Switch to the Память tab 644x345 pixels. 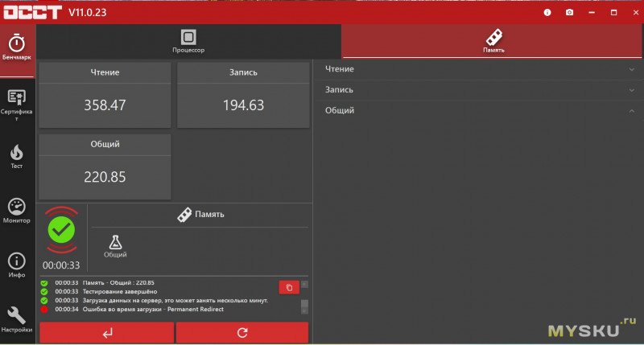(493, 41)
